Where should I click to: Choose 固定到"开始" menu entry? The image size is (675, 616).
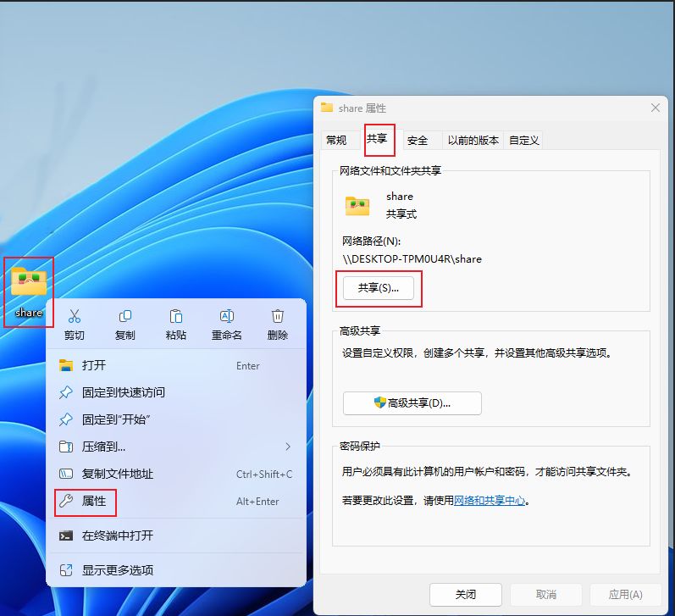[115, 419]
